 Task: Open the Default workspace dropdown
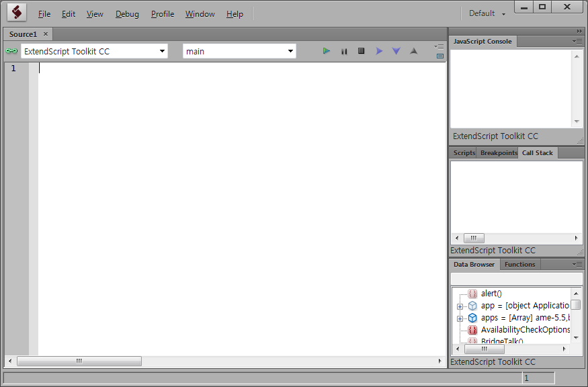coord(487,13)
